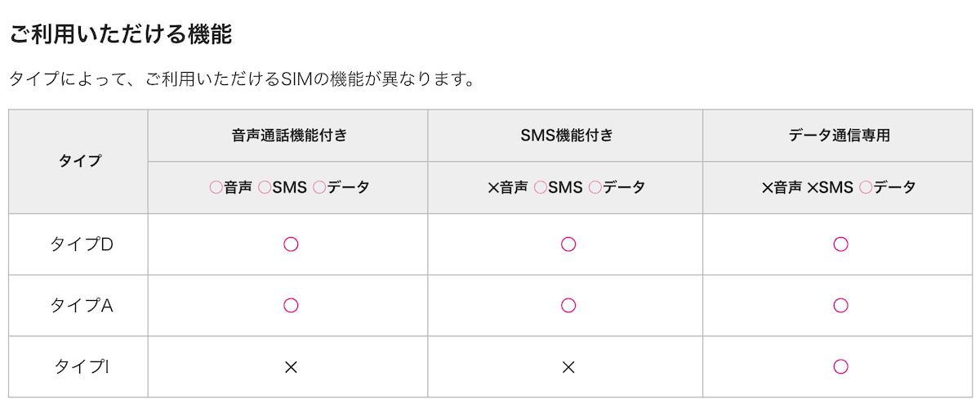This screenshot has width=980, height=408.
Task: Select the SMS機能付き column header
Action: [x=567, y=136]
